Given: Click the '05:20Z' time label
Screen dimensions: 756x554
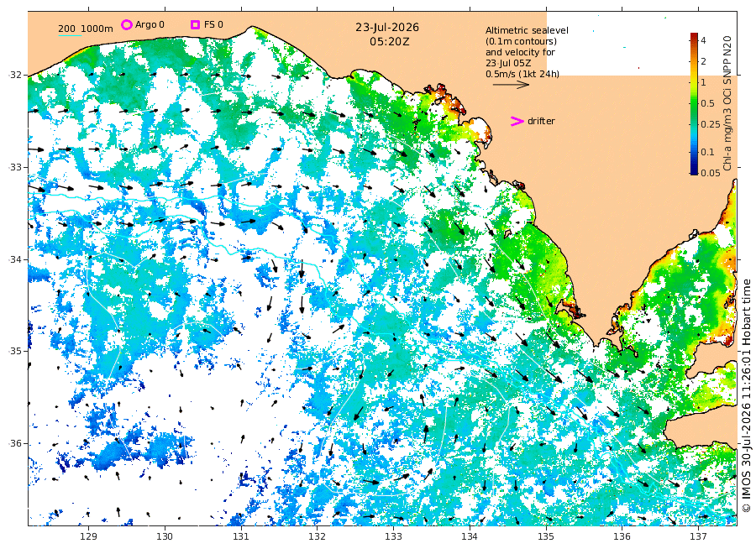Looking at the screenshot, I should (x=390, y=42).
